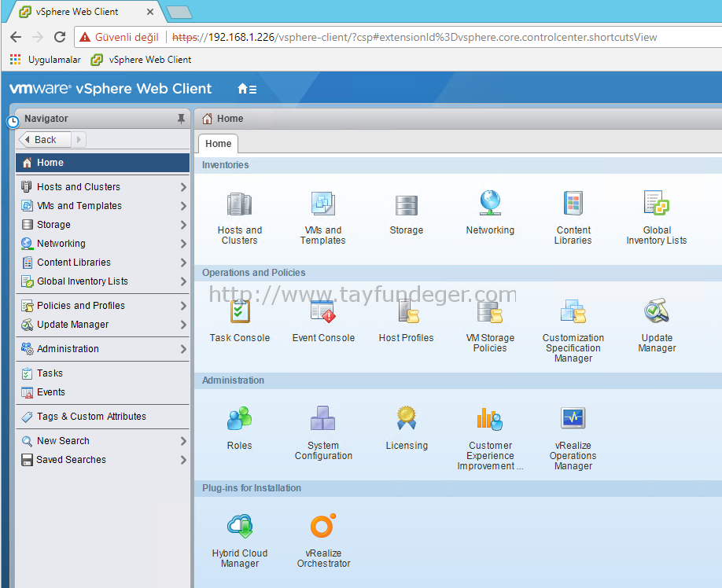Viewport: 722px width, 588px height.
Task: Open Global Inventory Lists icon
Action: [656, 203]
